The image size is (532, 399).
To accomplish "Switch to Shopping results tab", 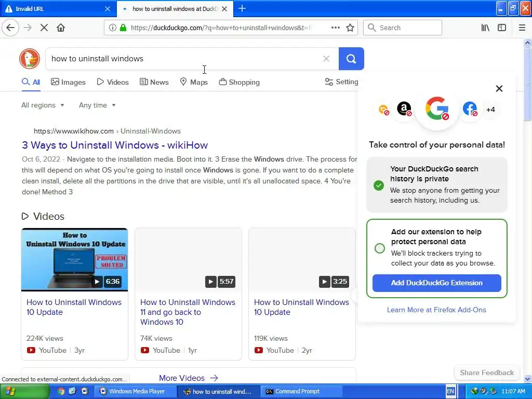I will coord(239,82).
